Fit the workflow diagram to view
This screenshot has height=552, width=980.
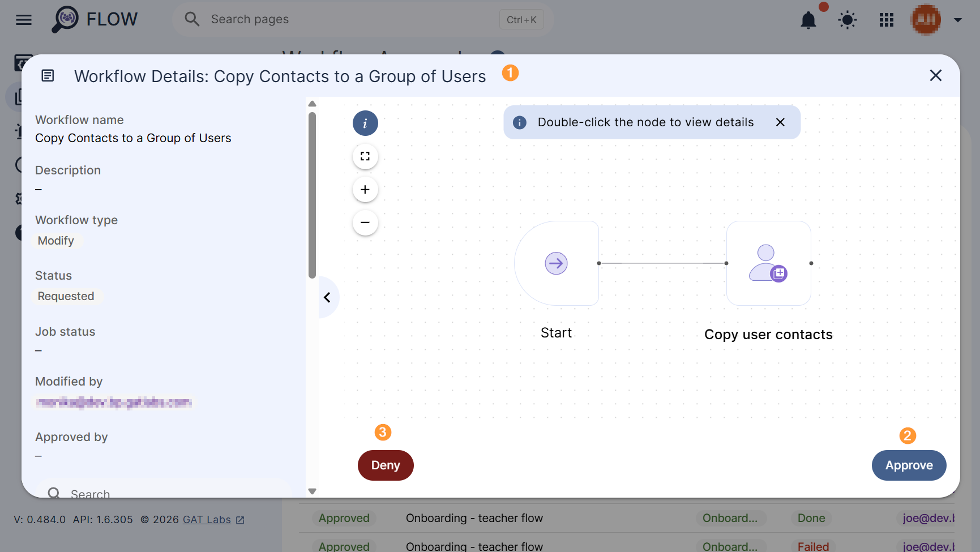365,156
